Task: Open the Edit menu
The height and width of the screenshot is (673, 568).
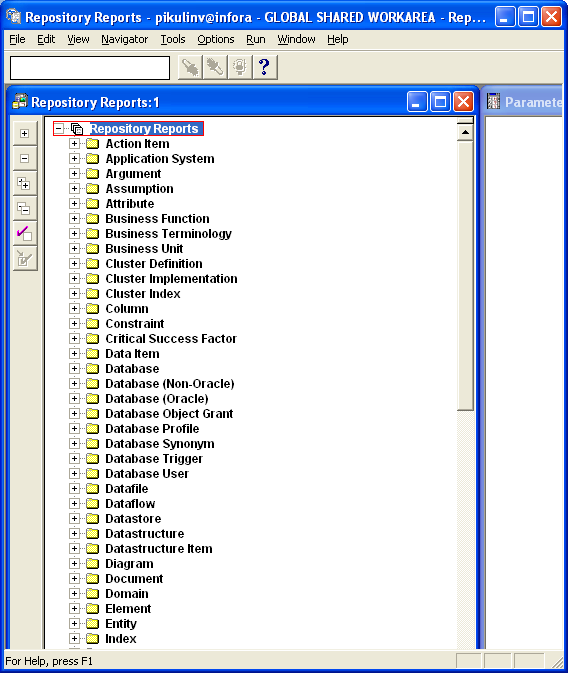Action: 46,39
